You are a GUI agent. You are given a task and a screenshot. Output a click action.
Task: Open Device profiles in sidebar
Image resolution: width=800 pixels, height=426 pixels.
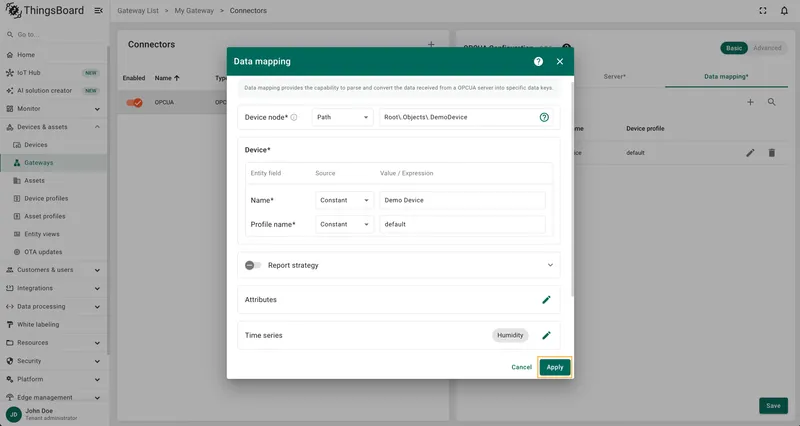point(54,198)
